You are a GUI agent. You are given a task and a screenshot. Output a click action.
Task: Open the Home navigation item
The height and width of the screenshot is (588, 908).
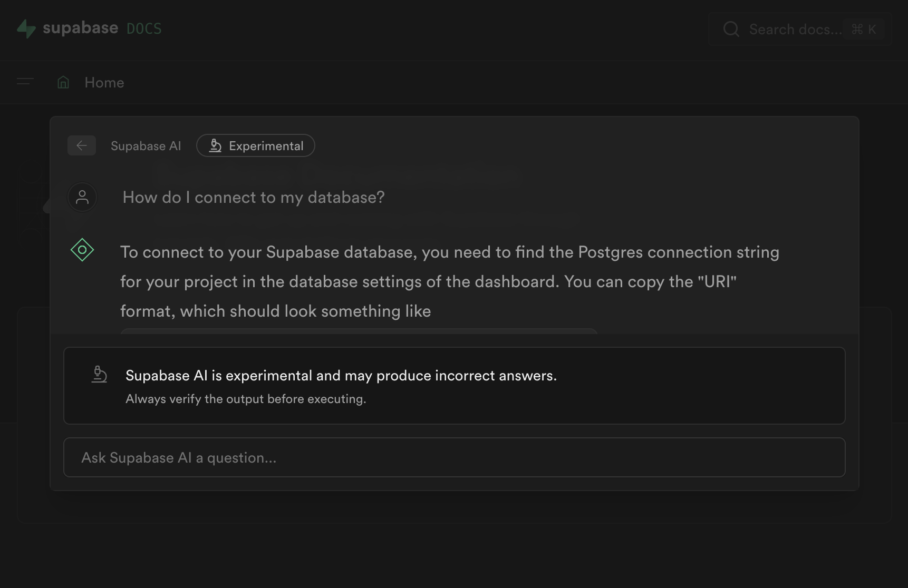(x=103, y=82)
